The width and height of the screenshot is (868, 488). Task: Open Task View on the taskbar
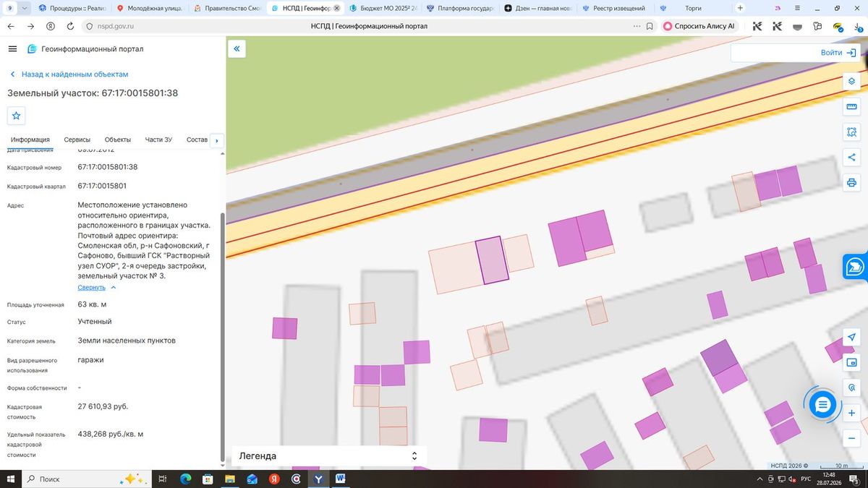pos(163,479)
